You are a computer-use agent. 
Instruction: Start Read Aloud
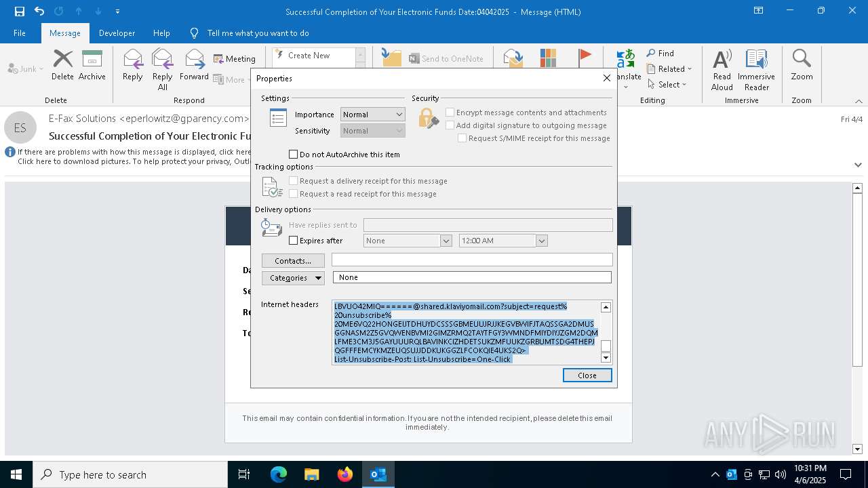[722, 69]
